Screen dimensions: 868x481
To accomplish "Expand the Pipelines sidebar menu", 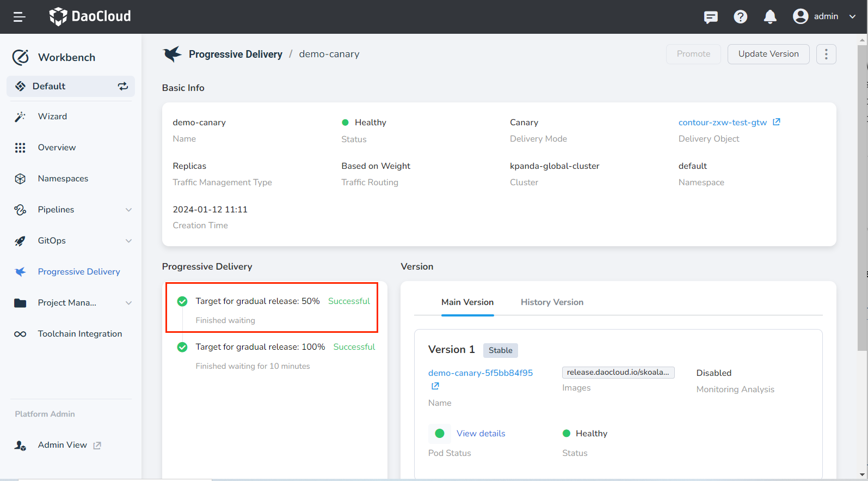I will click(x=128, y=210).
